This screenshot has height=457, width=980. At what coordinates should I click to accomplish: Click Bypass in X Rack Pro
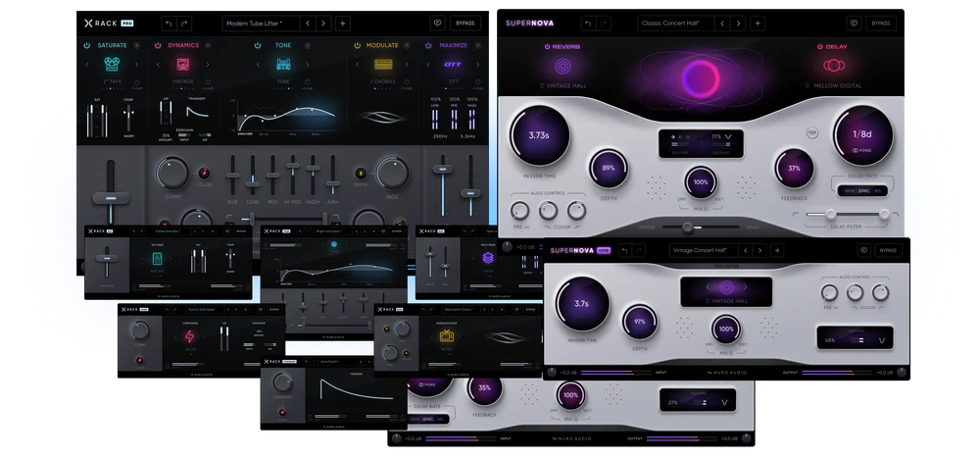click(x=465, y=24)
